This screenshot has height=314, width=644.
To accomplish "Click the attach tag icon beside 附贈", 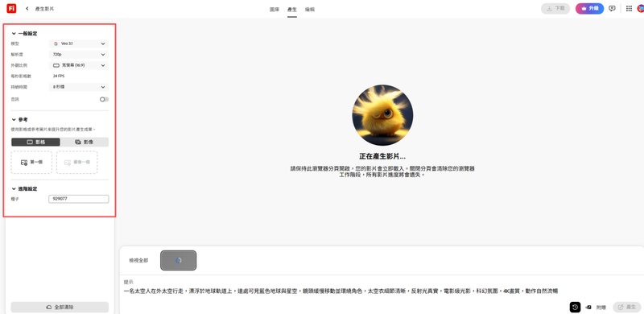I will click(x=588, y=307).
